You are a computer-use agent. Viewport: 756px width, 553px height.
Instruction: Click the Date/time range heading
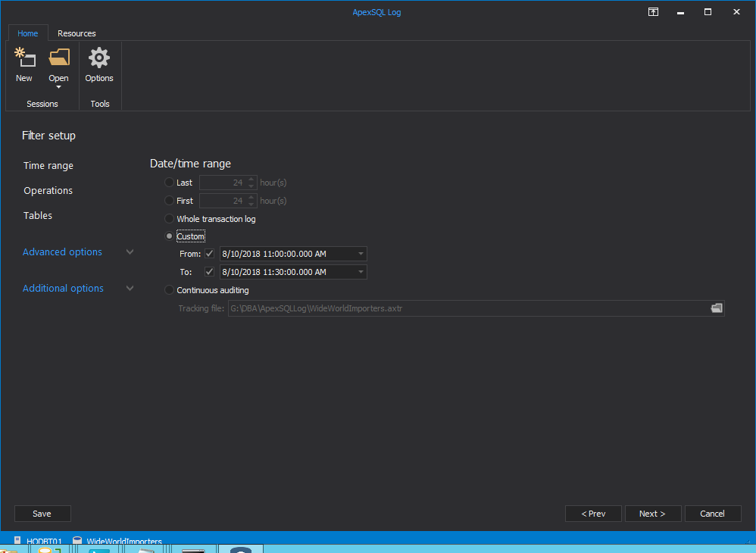tap(190, 164)
